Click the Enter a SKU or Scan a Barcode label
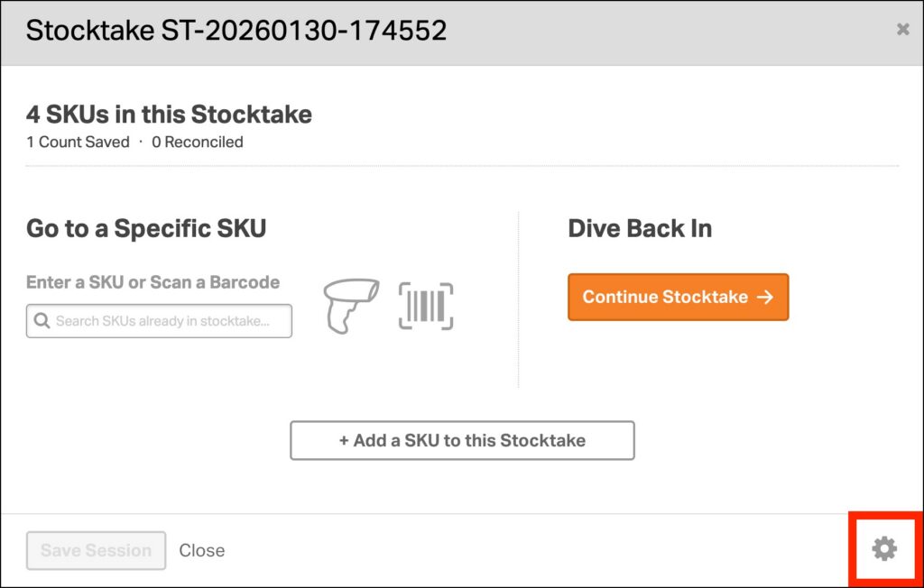This screenshot has width=924, height=588. click(152, 282)
